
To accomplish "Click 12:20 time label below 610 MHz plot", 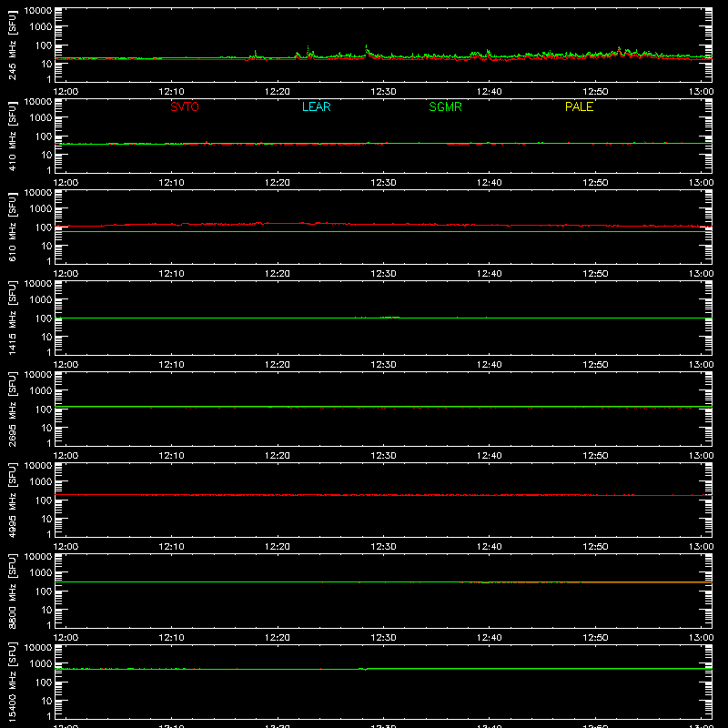I will coord(278,274).
